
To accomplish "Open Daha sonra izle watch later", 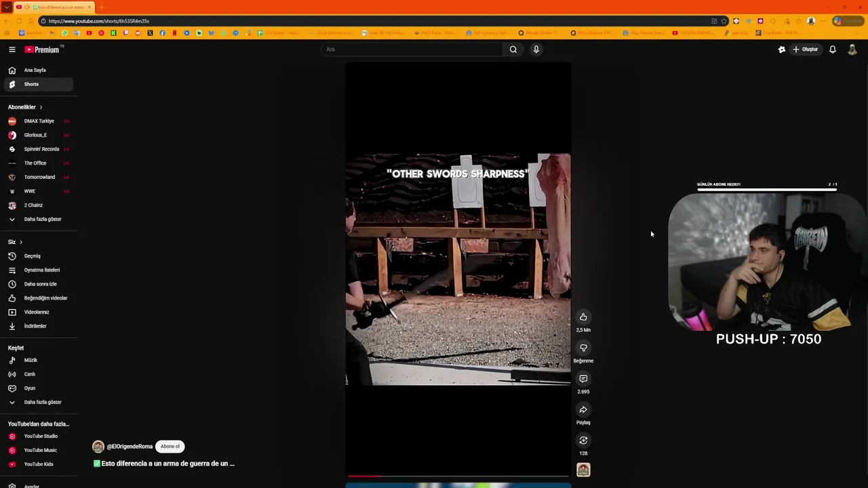I will pyautogui.click(x=39, y=284).
